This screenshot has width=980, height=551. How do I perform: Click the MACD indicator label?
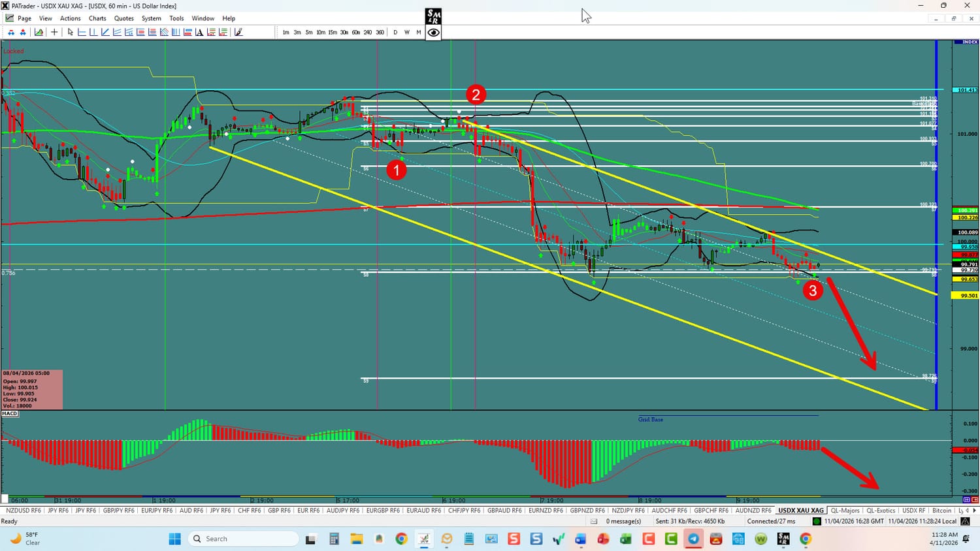[10, 414]
